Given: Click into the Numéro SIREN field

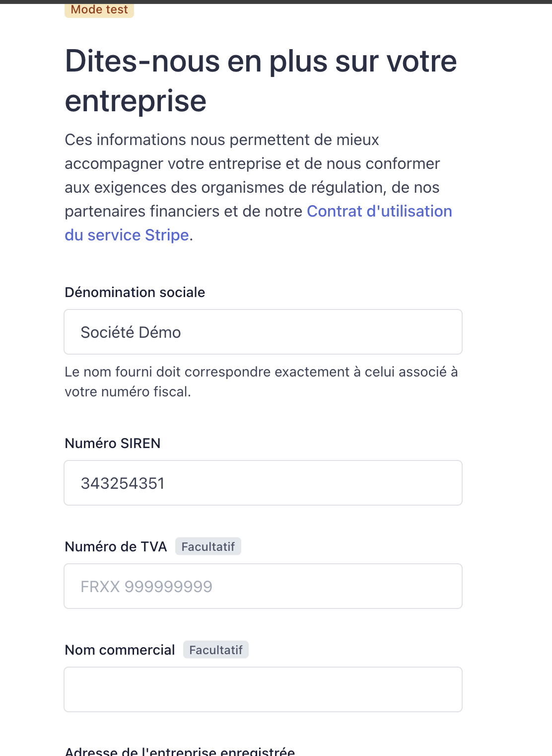Looking at the screenshot, I should 263,483.
